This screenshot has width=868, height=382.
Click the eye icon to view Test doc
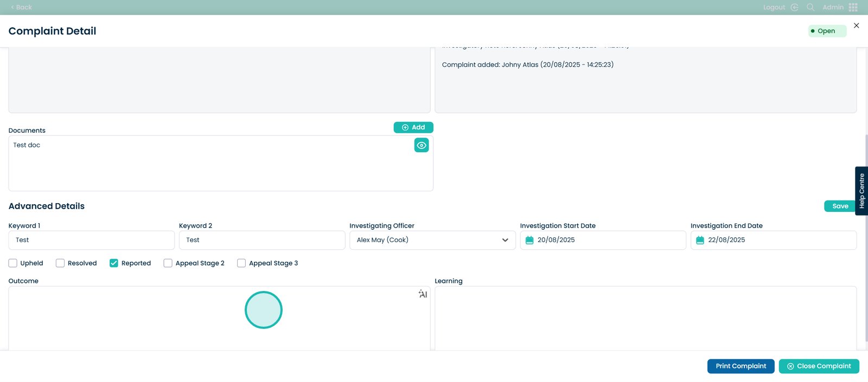(x=422, y=145)
